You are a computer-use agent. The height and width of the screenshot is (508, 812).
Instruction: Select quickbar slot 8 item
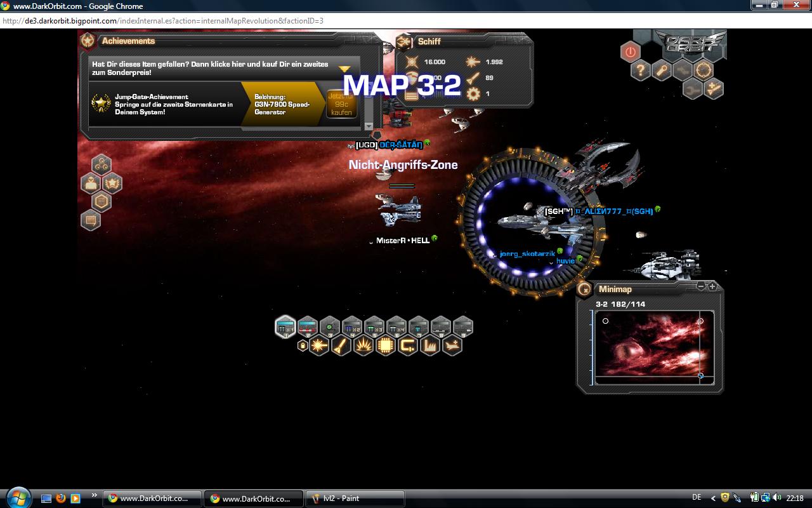pos(441,326)
